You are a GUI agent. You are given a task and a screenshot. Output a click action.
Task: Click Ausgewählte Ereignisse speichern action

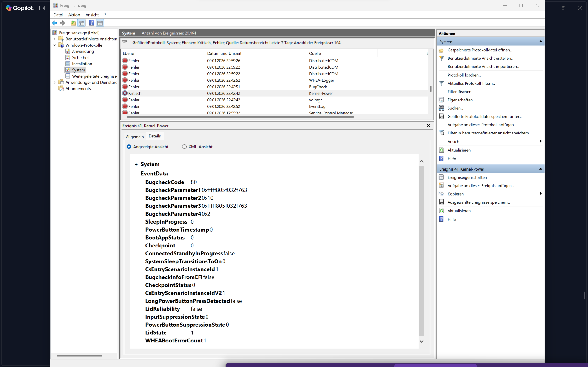478,202
